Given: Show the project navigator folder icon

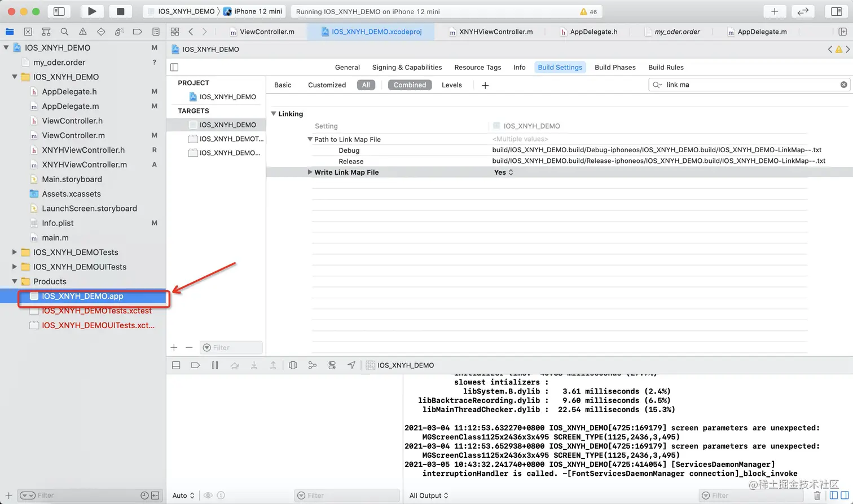Looking at the screenshot, I should [10, 32].
